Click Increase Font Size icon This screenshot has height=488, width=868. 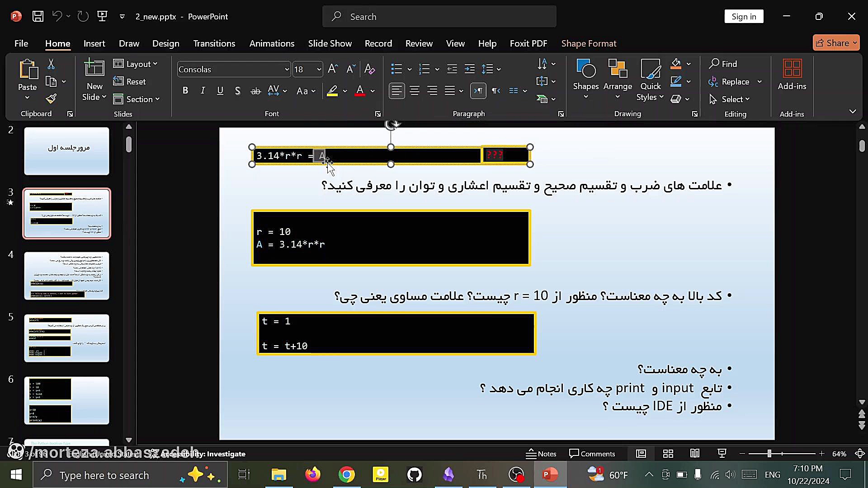point(333,69)
